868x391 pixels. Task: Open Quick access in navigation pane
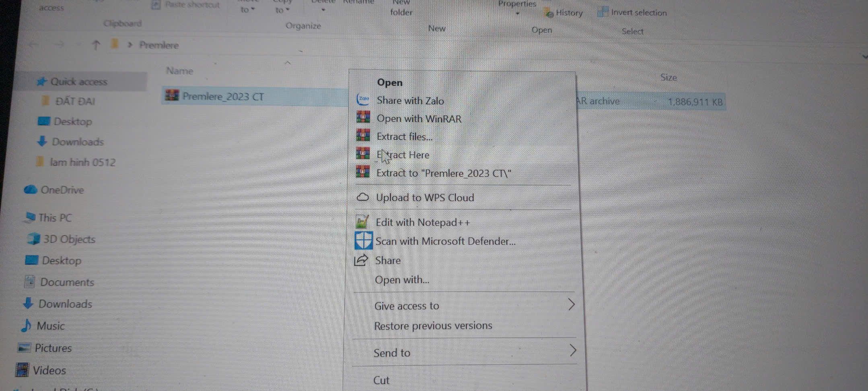coord(78,82)
